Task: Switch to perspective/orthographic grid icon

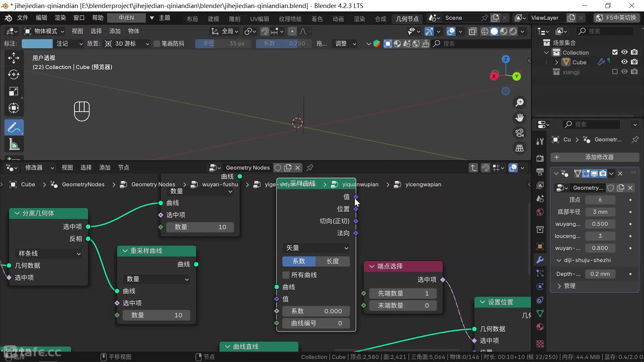Action: coord(520,148)
